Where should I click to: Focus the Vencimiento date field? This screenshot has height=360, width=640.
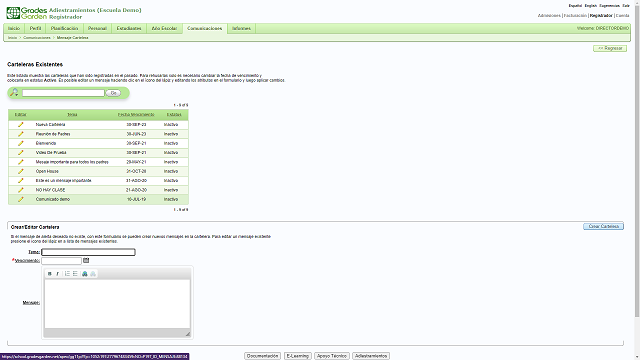click(x=61, y=261)
